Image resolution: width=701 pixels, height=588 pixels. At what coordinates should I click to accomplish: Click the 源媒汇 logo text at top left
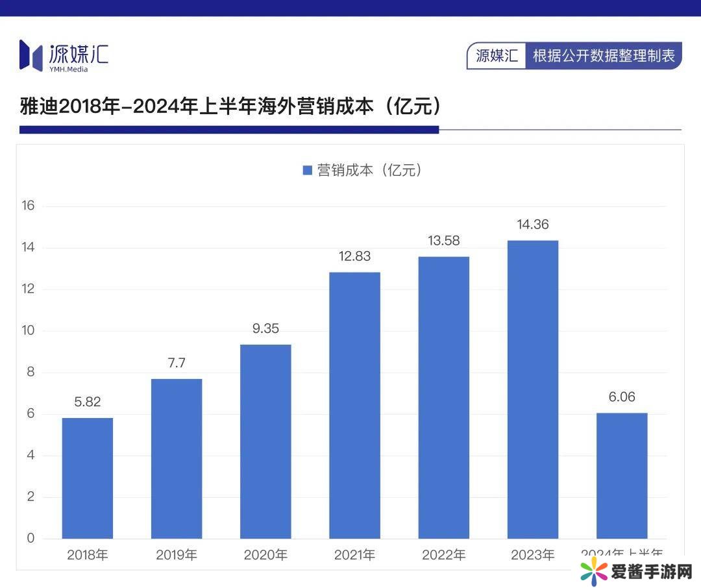[79, 54]
